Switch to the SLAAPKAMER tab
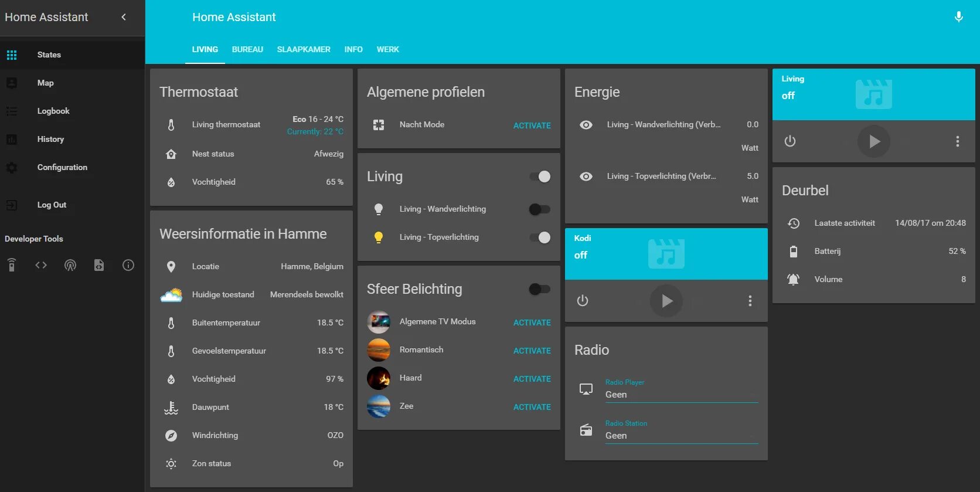 304,49
